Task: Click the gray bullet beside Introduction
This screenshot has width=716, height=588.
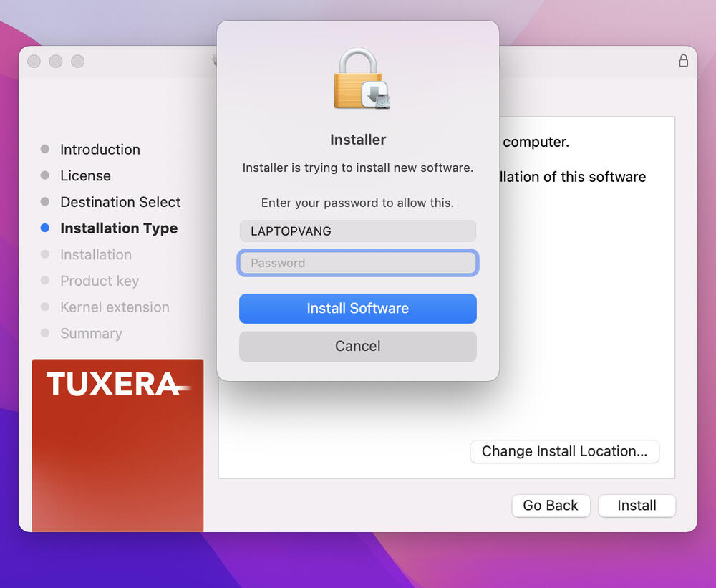Action: (x=44, y=149)
